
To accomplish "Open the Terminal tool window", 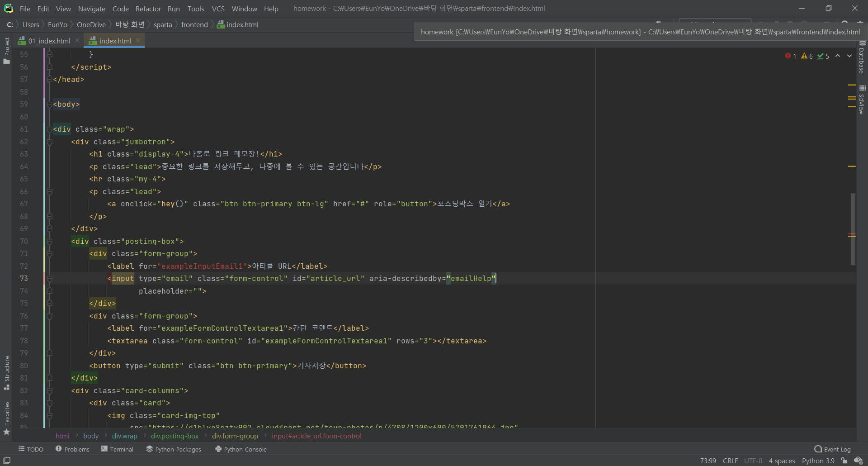I will coord(117,449).
